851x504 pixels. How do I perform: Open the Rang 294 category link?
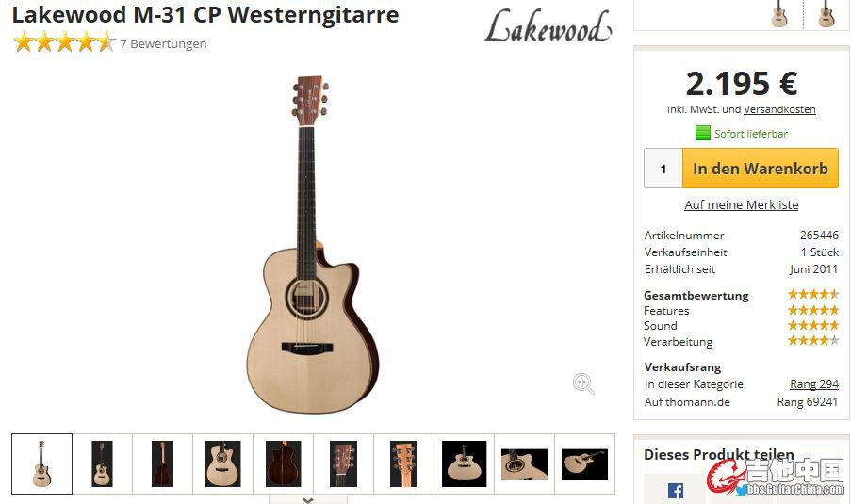point(814,383)
